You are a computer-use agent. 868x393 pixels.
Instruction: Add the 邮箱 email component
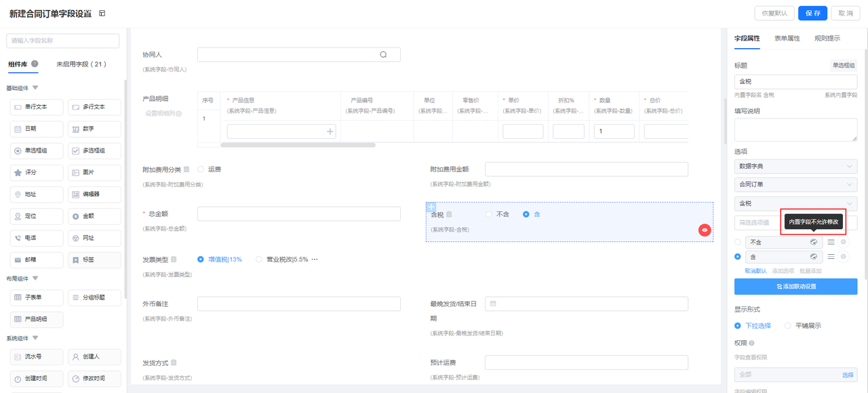click(x=37, y=260)
